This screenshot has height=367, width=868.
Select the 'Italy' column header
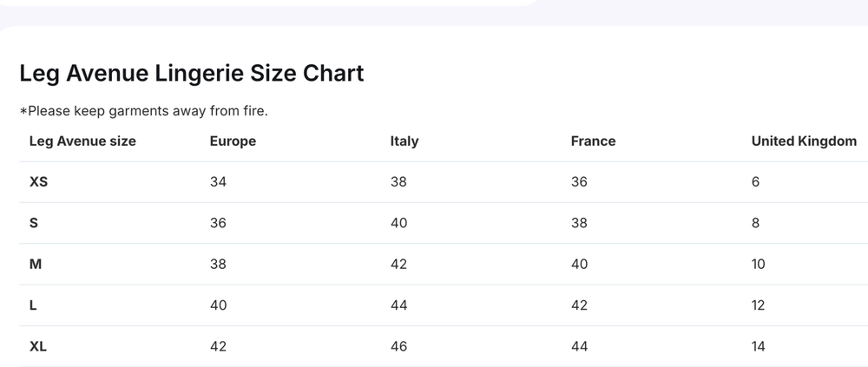tap(404, 141)
